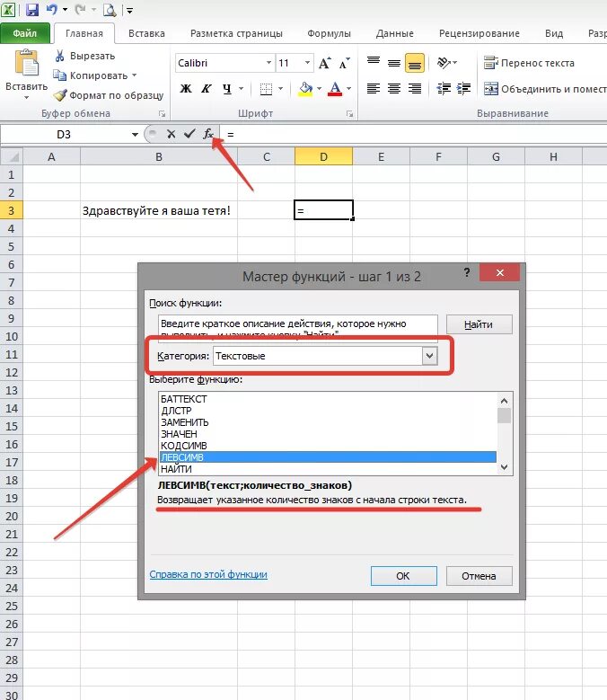Click the Print Preview icon in quick access toolbar

click(110, 9)
